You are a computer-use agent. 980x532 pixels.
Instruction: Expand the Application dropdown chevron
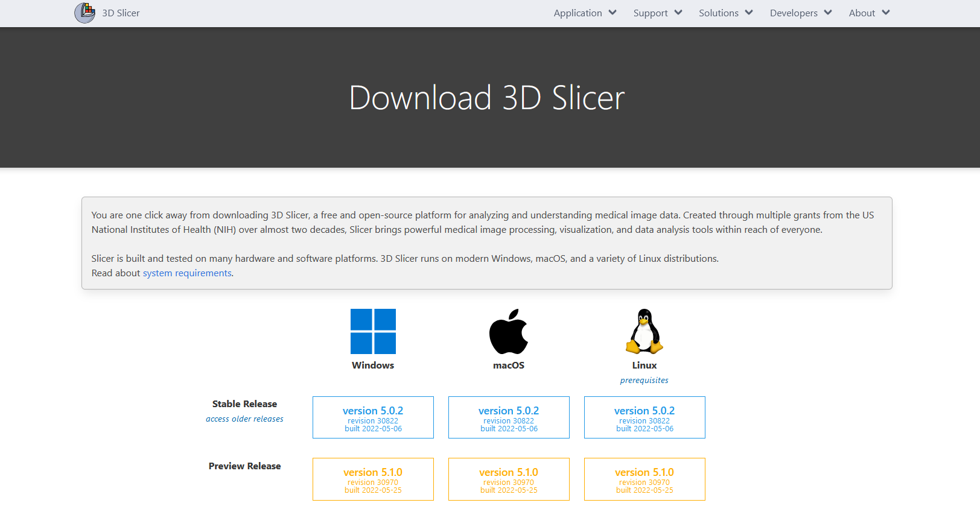click(612, 13)
